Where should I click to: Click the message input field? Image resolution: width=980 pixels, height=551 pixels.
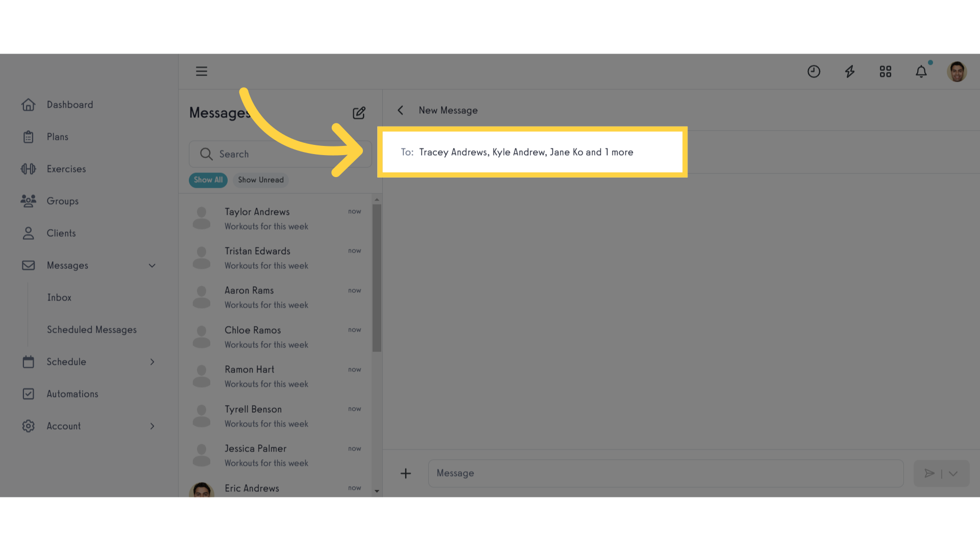[666, 473]
